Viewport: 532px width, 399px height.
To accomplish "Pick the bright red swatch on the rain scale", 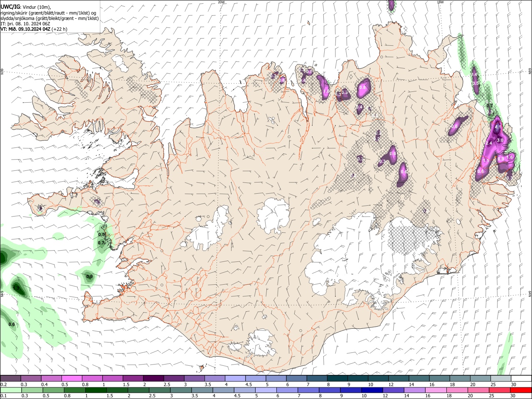I will pyautogui.click(x=521, y=390).
